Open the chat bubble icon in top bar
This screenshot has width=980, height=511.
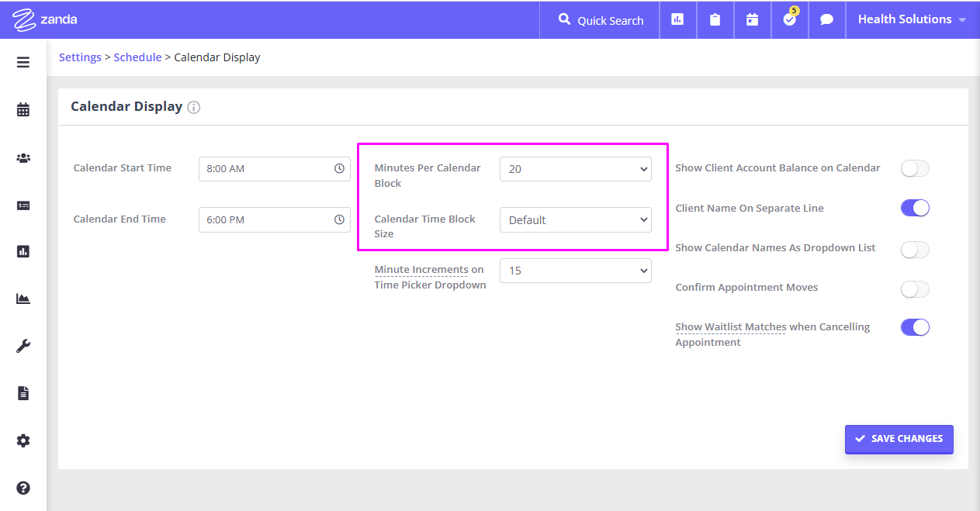coord(826,20)
